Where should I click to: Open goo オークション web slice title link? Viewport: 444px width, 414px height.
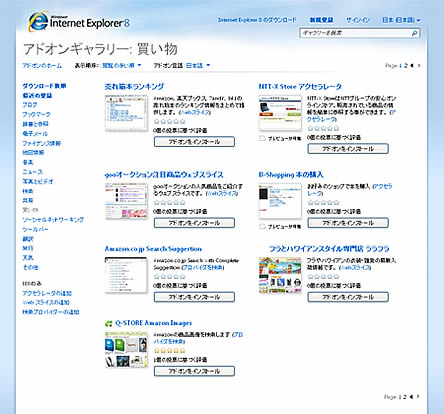tap(164, 175)
